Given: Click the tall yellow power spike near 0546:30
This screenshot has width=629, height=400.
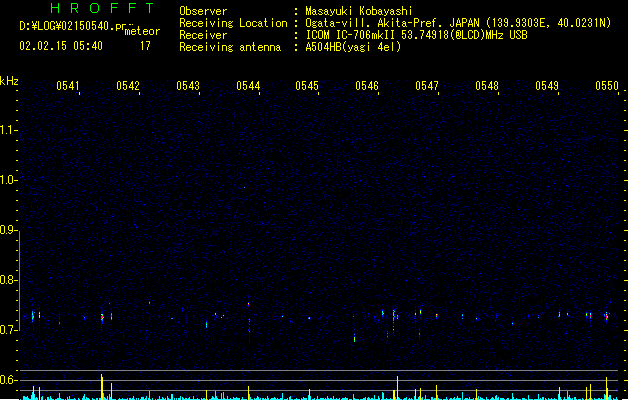Looking at the screenshot, I should pos(397,387).
